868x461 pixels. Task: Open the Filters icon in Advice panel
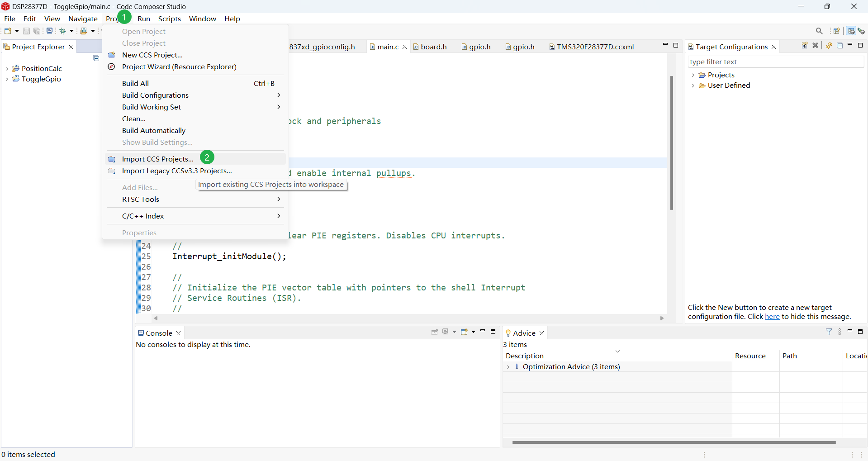pos(829,332)
